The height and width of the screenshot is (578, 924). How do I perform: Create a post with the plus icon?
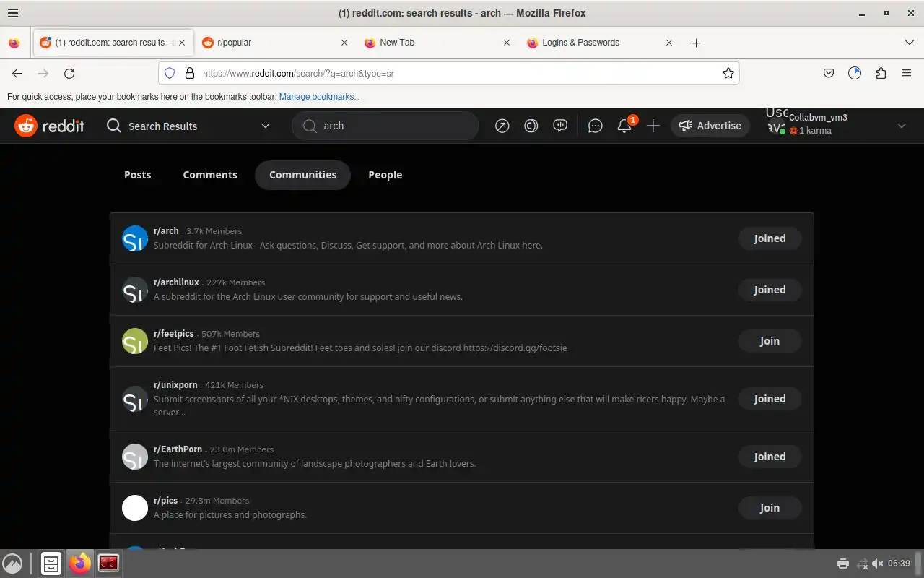coord(653,126)
